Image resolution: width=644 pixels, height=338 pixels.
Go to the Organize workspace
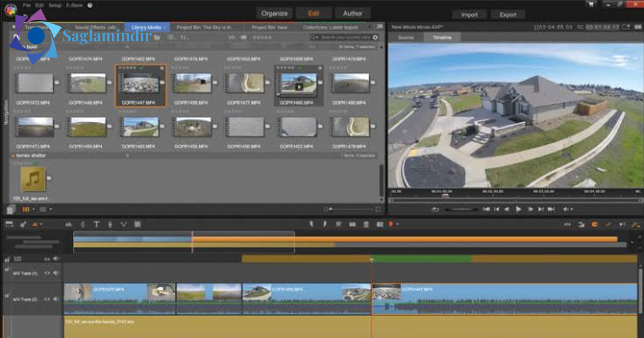(x=274, y=13)
